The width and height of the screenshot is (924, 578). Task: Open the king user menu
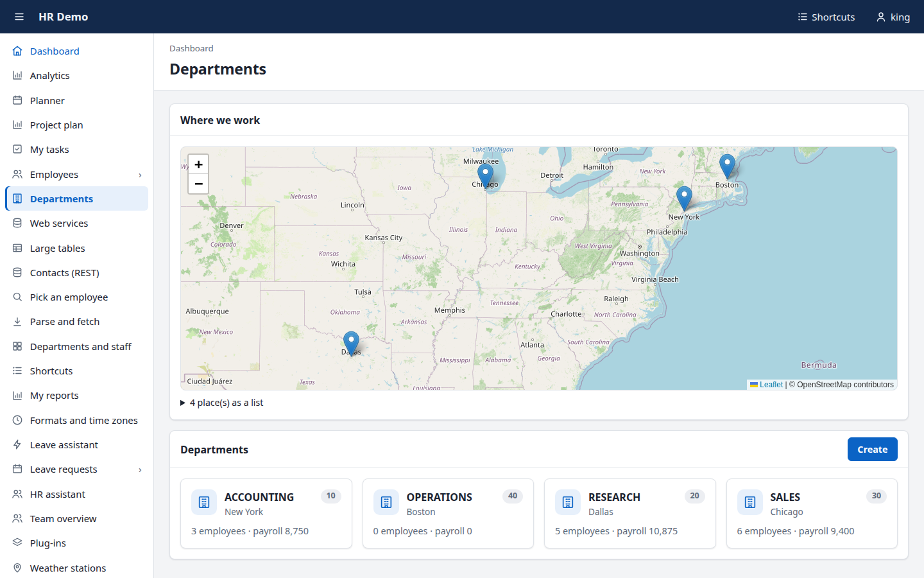pyautogui.click(x=893, y=17)
